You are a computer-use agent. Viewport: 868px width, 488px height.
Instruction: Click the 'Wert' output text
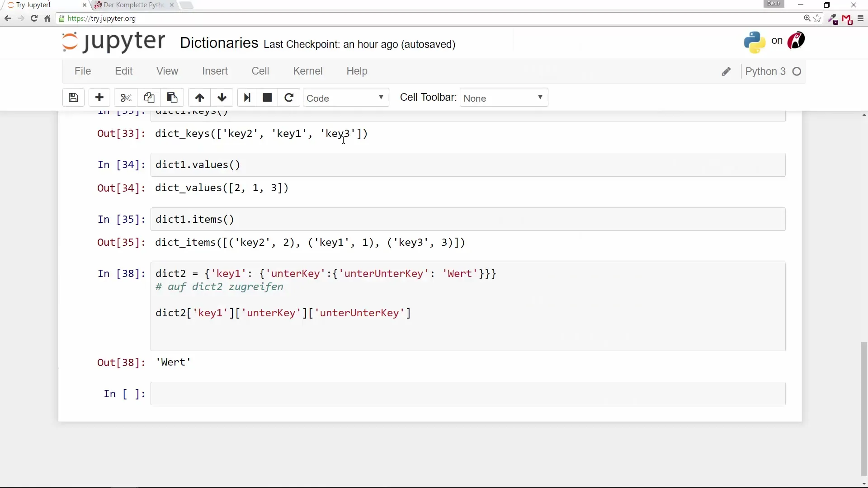(x=173, y=362)
